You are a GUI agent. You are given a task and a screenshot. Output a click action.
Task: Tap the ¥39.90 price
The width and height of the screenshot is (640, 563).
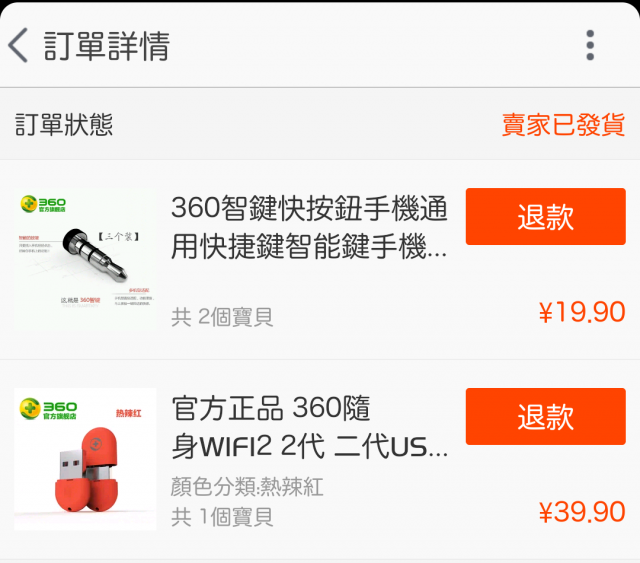tap(582, 512)
